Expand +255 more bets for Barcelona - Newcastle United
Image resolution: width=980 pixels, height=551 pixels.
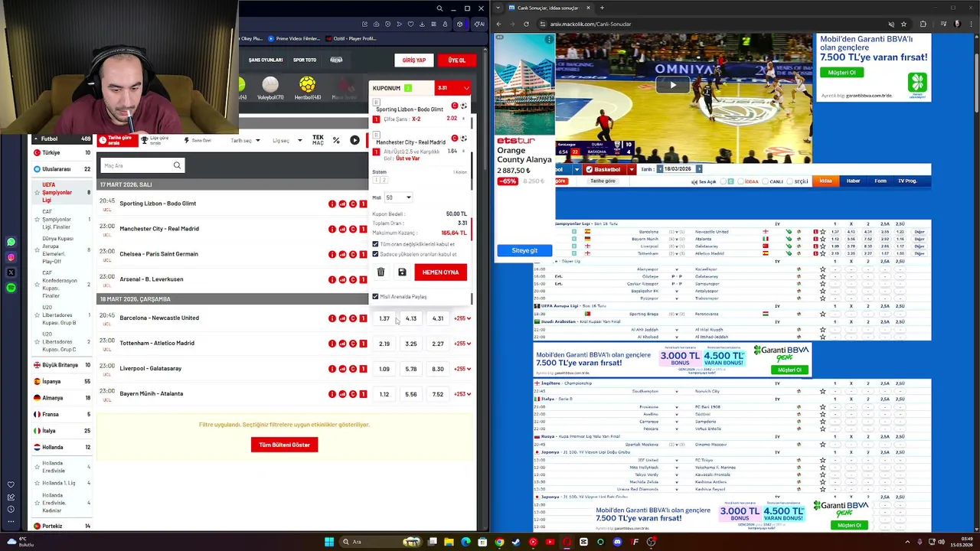coord(462,318)
